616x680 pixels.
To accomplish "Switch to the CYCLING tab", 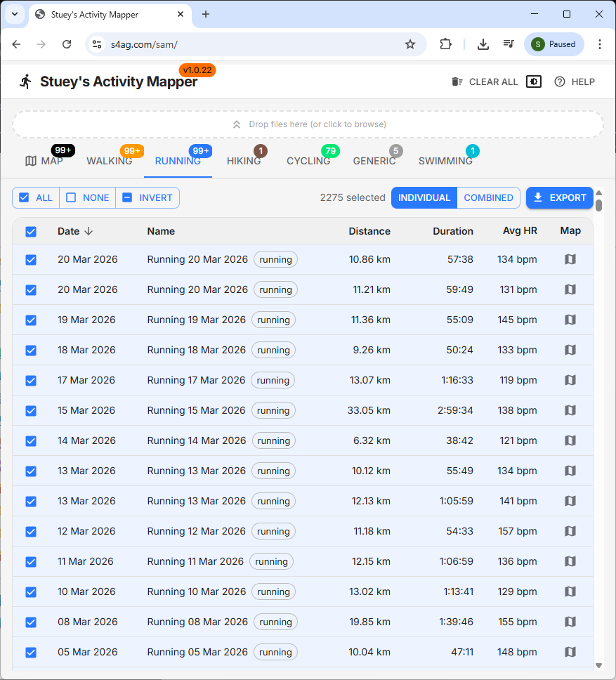I will tap(309, 161).
